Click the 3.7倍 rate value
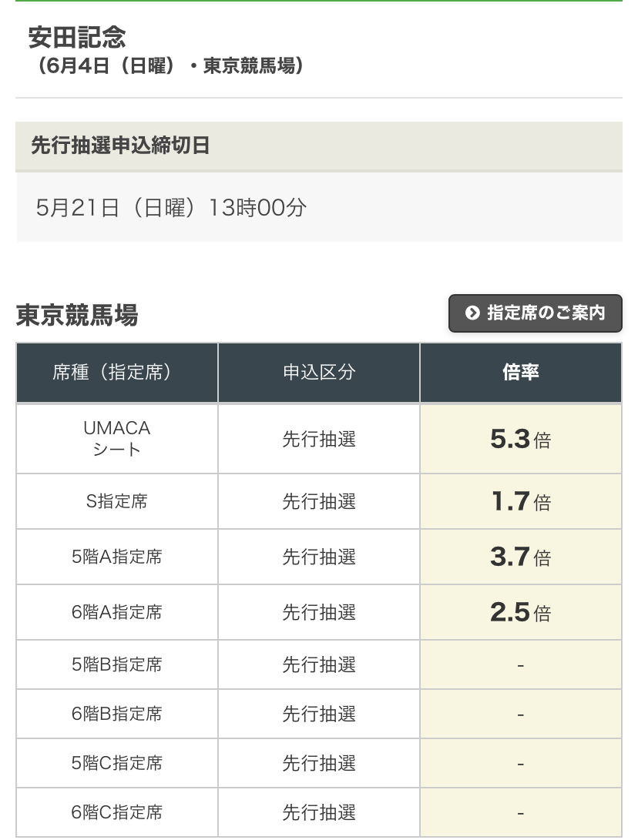Image resolution: width=638 pixels, height=840 pixels. tap(521, 557)
